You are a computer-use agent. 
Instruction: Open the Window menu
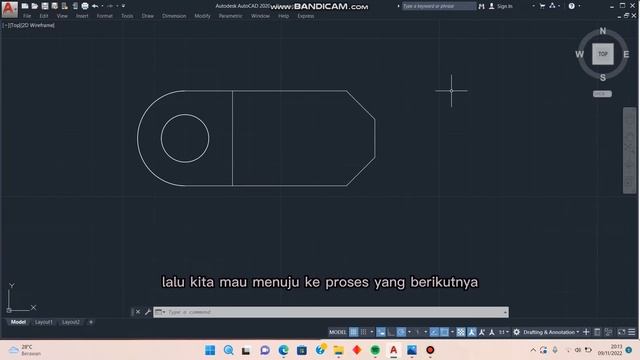(x=260, y=16)
